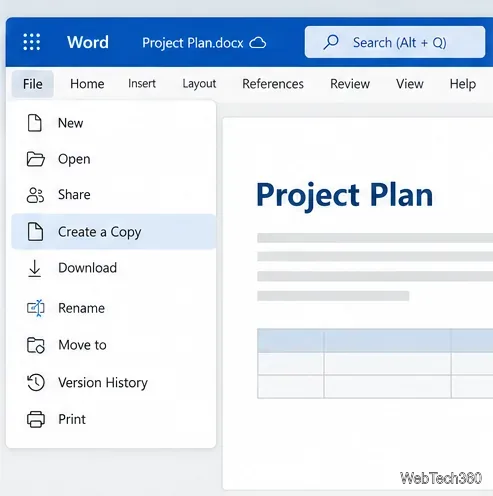Image resolution: width=493 pixels, height=496 pixels.
Task: Click the Create a Copy page icon
Action: coord(35,232)
